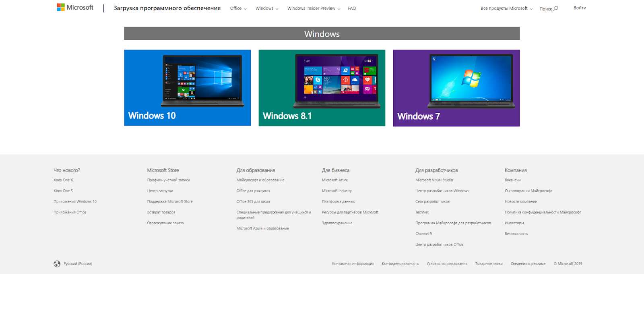This screenshot has height=327, width=644.
Task: Click the 'Для разработчиков' footer heading
Action: click(x=437, y=170)
